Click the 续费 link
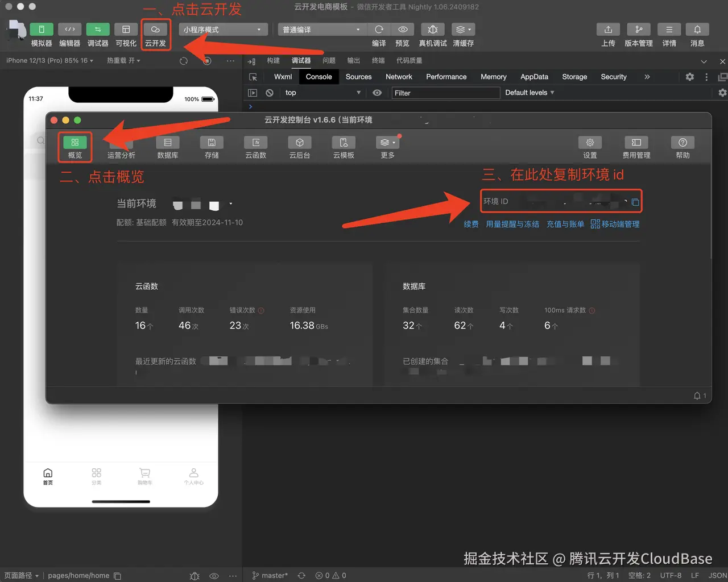The width and height of the screenshot is (728, 582). 471,224
